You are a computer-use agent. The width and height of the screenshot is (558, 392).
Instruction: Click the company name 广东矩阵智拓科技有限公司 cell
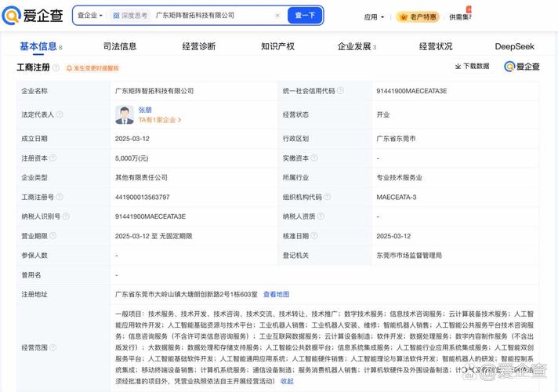pos(154,91)
